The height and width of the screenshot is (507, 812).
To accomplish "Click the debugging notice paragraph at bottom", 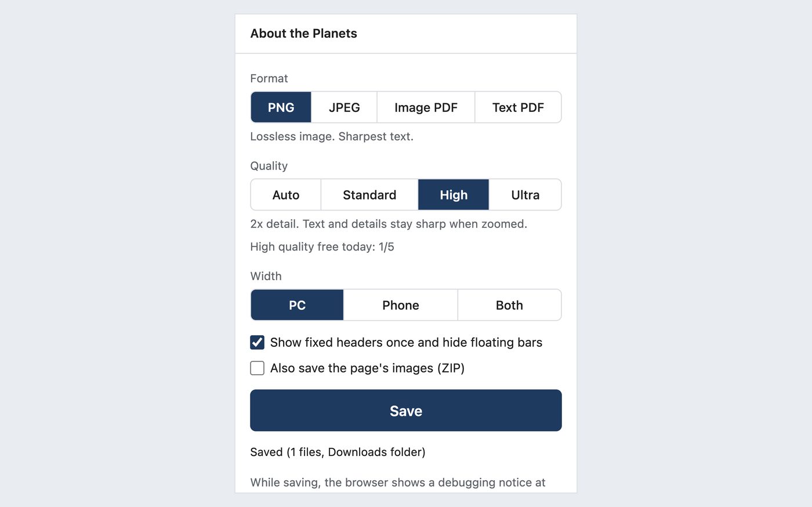I will click(398, 483).
